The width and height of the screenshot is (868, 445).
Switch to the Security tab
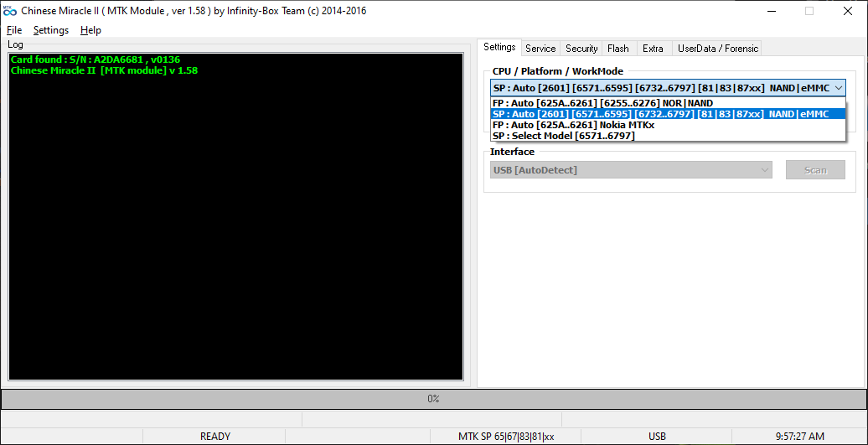581,48
